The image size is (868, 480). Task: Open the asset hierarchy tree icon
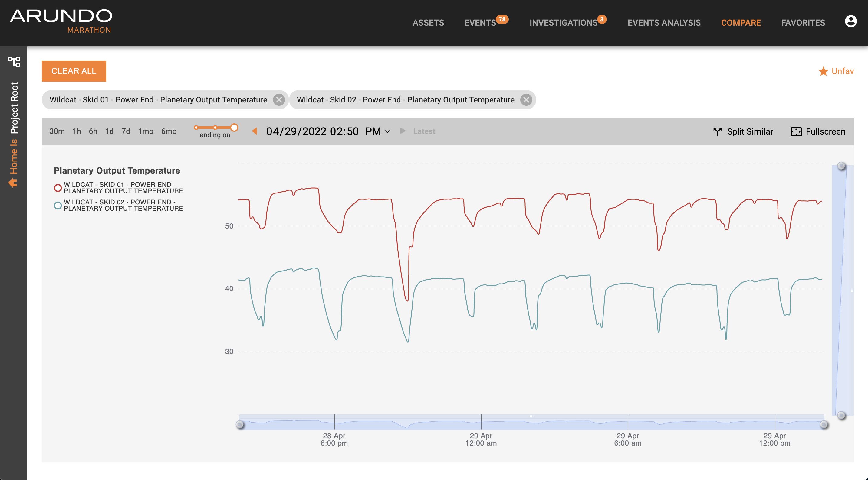pyautogui.click(x=14, y=62)
